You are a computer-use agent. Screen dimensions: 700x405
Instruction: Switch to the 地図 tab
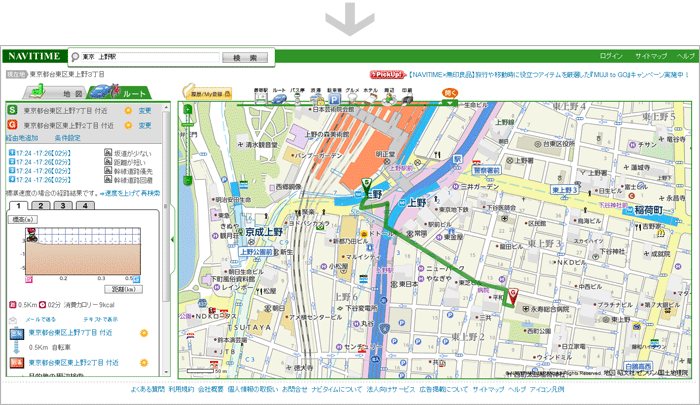point(56,92)
